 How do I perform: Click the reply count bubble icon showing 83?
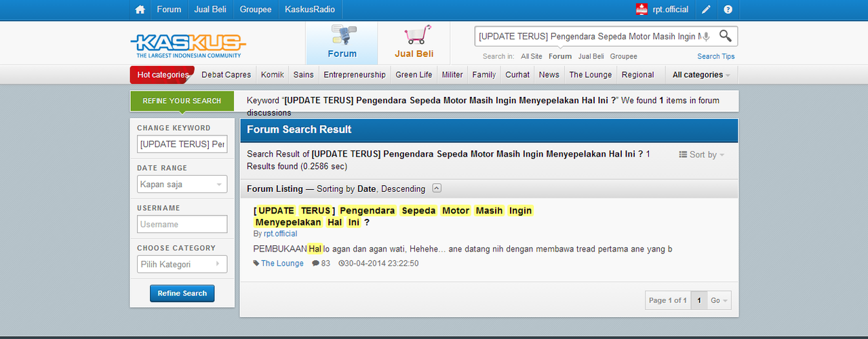315,263
